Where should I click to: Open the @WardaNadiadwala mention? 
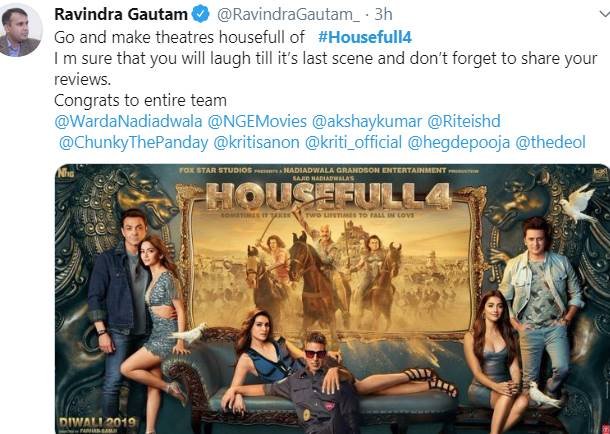(128, 121)
